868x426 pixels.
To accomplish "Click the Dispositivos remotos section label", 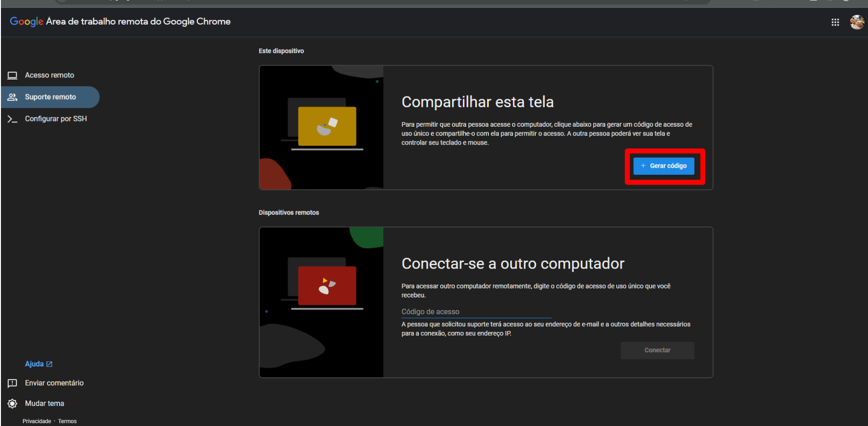I will point(289,213).
